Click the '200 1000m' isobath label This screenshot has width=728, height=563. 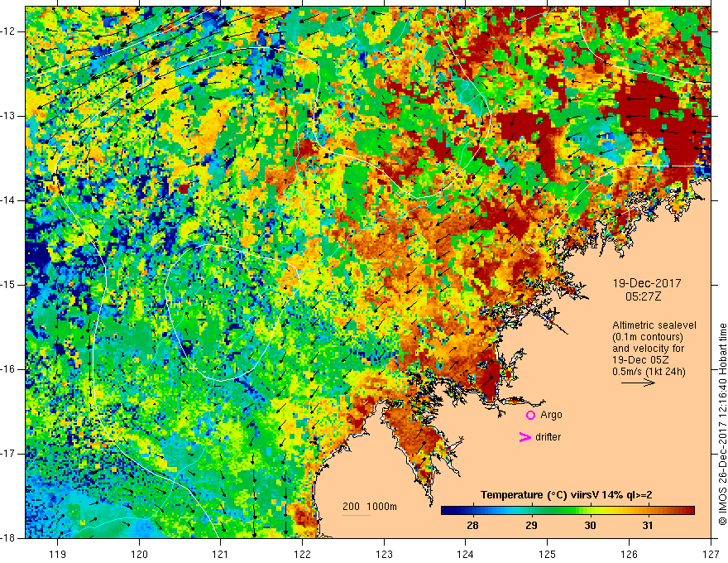[x=370, y=507]
